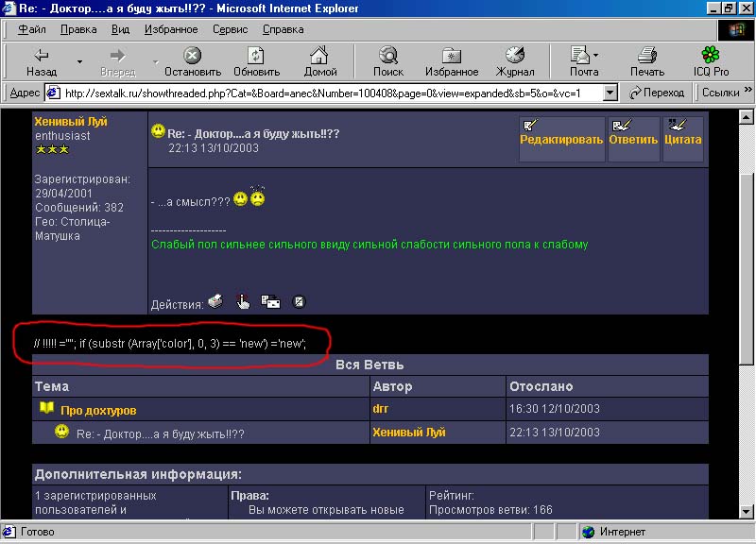
Task: Expand the Назад history dropdown arrow
Action: pyautogui.click(x=79, y=62)
